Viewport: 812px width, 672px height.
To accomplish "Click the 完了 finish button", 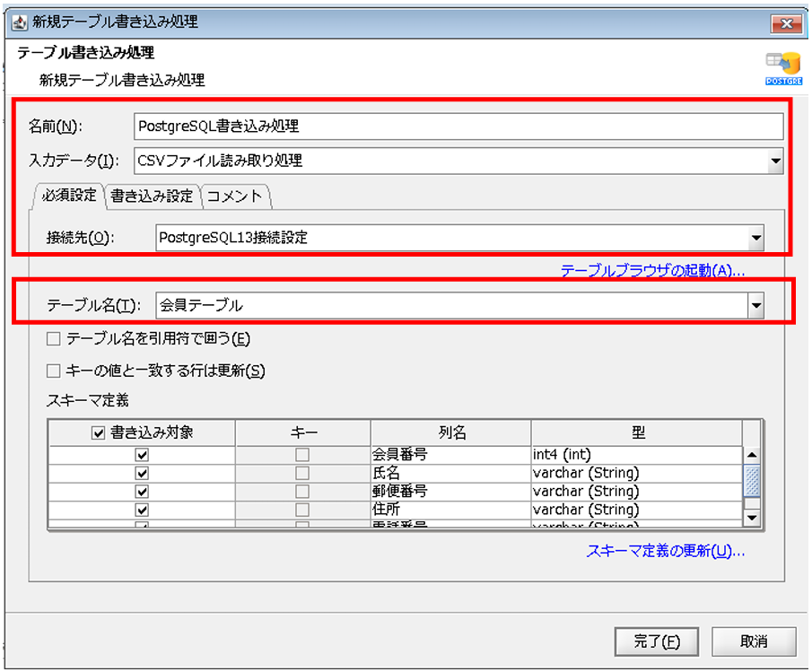I will pyautogui.click(x=657, y=641).
